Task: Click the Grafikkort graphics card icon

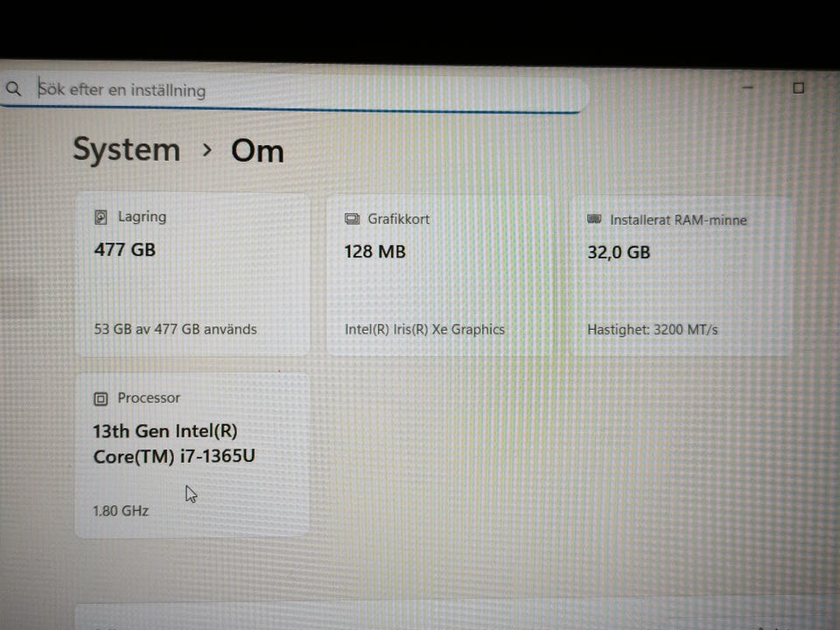Action: (x=352, y=219)
